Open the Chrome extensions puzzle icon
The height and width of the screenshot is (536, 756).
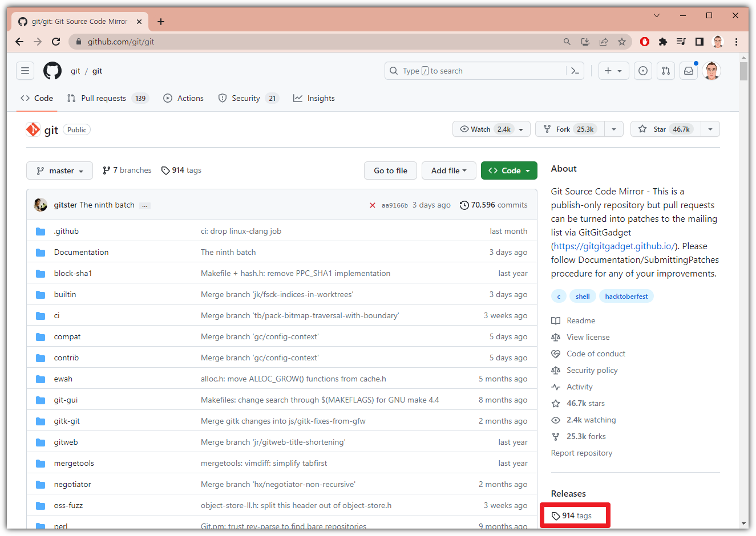click(x=663, y=42)
